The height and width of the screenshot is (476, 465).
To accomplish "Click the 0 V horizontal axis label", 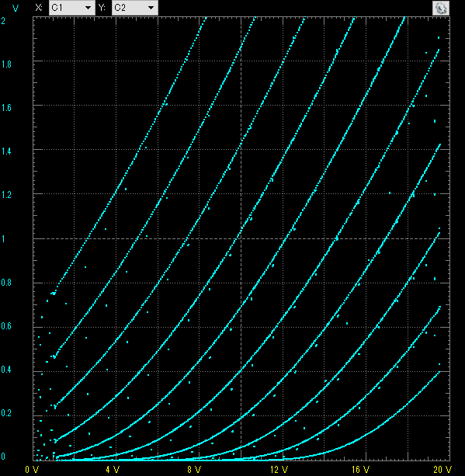I will pyautogui.click(x=32, y=470).
